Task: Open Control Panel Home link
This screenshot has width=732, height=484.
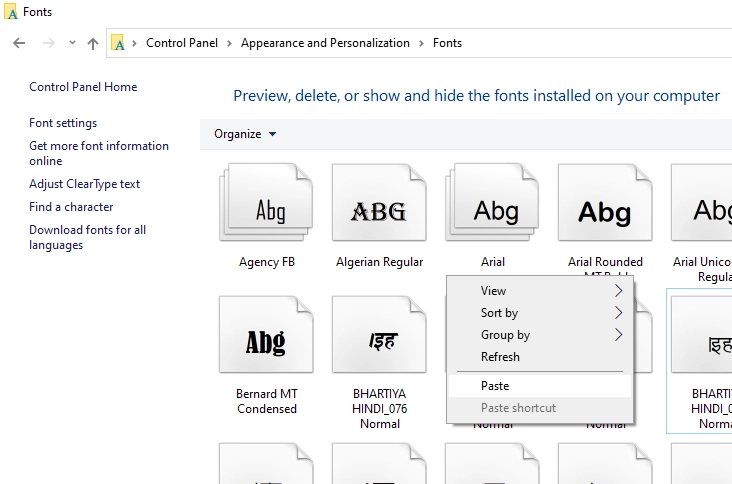Action: tap(83, 87)
